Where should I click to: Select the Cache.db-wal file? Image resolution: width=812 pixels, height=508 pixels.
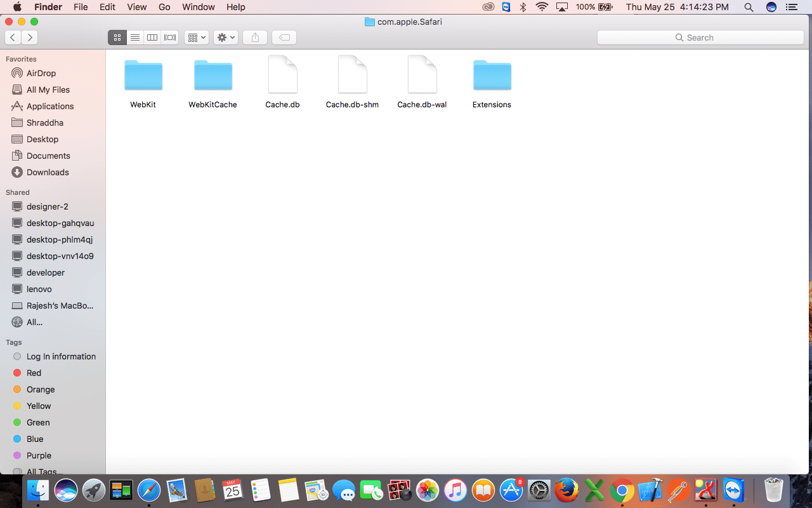pos(422,83)
